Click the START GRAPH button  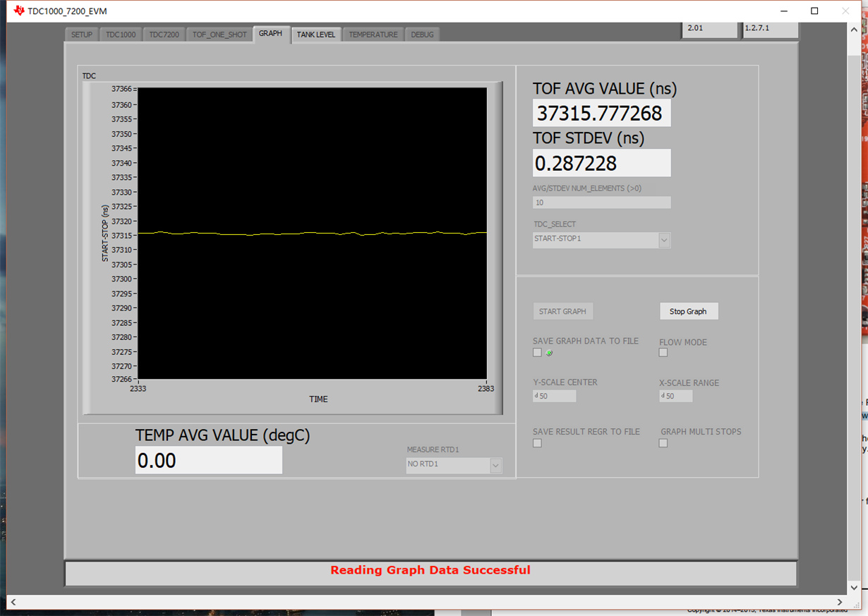coord(562,311)
